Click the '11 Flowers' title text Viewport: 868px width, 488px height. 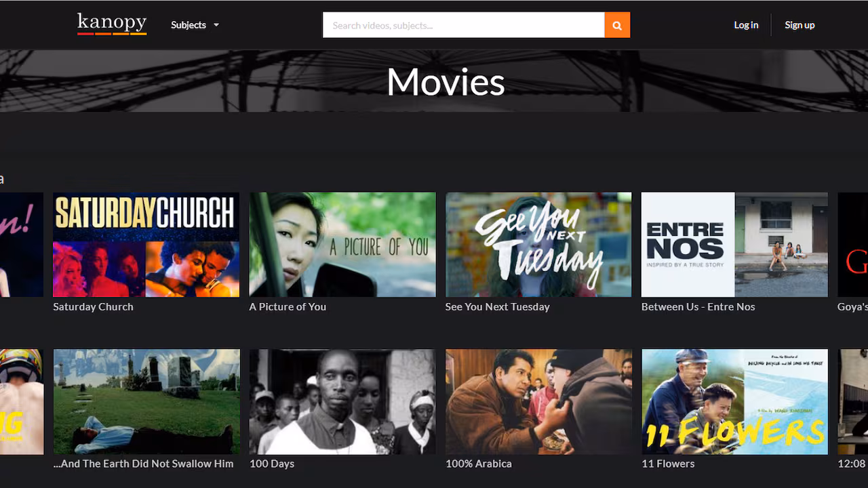coord(668,464)
